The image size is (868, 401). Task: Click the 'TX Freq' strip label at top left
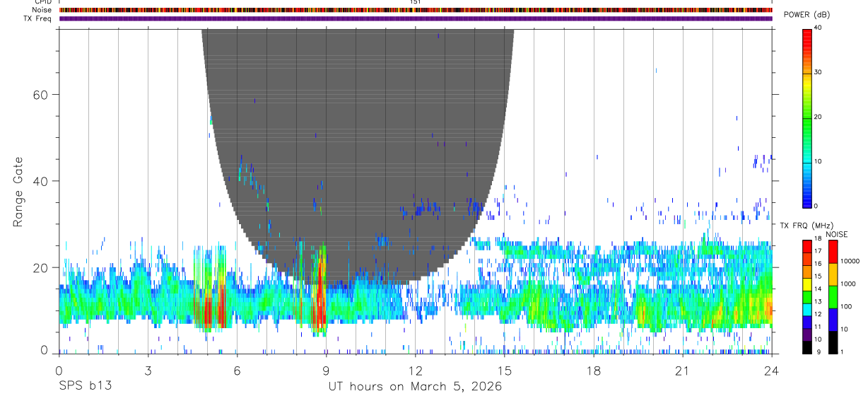pyautogui.click(x=38, y=18)
